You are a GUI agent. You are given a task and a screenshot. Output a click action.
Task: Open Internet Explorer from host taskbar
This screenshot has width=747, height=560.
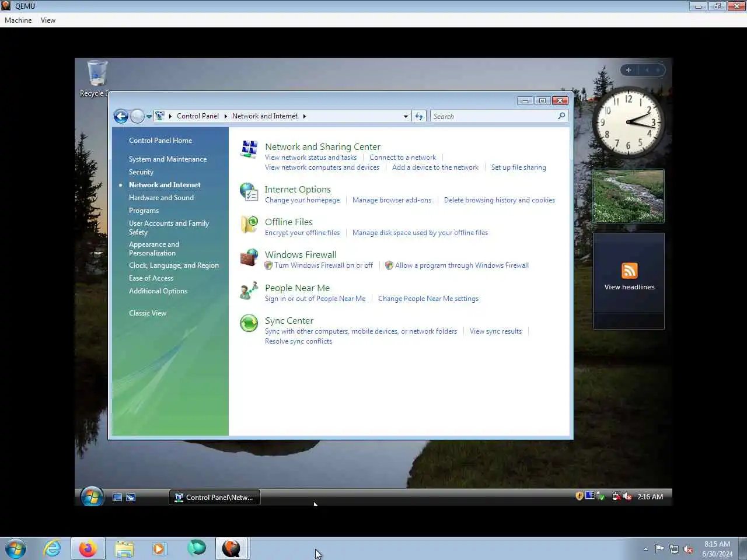point(53,549)
